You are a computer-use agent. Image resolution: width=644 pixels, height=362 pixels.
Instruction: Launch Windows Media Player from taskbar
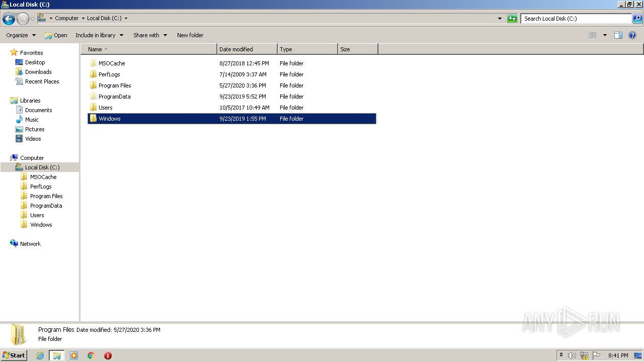(74, 355)
